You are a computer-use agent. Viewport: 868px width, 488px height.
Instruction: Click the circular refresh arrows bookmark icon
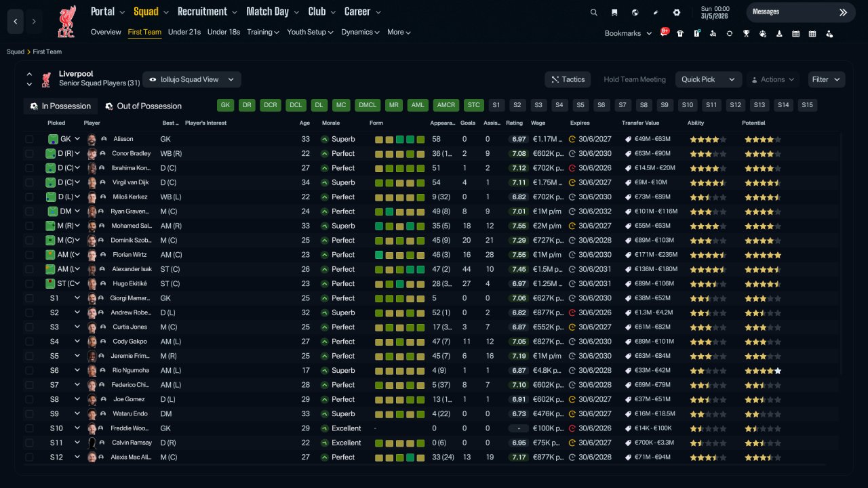730,33
